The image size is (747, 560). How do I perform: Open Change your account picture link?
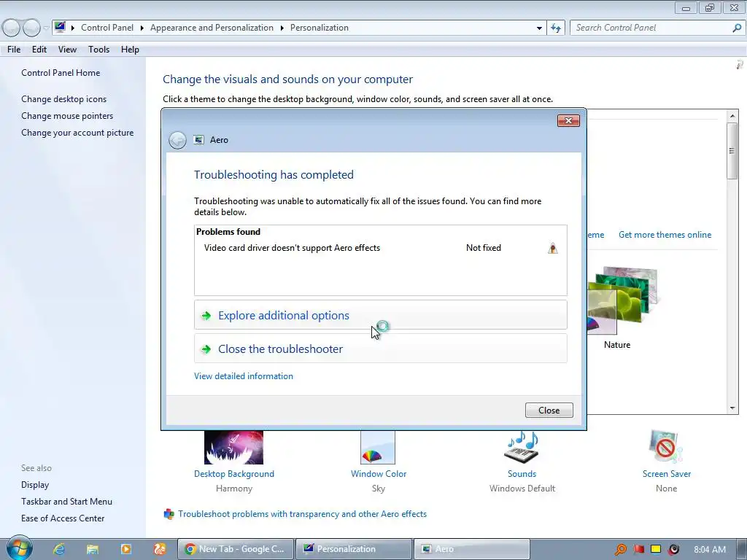(x=77, y=133)
